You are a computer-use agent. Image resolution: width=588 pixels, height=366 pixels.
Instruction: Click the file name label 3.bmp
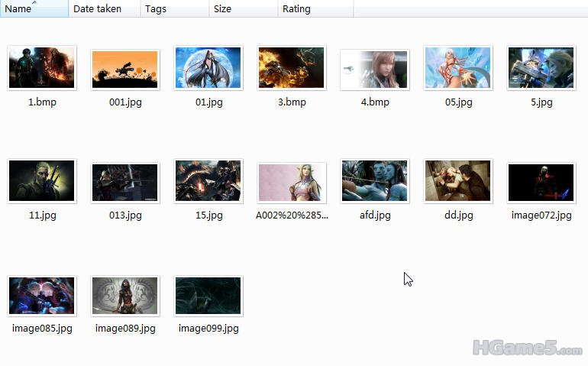(292, 102)
